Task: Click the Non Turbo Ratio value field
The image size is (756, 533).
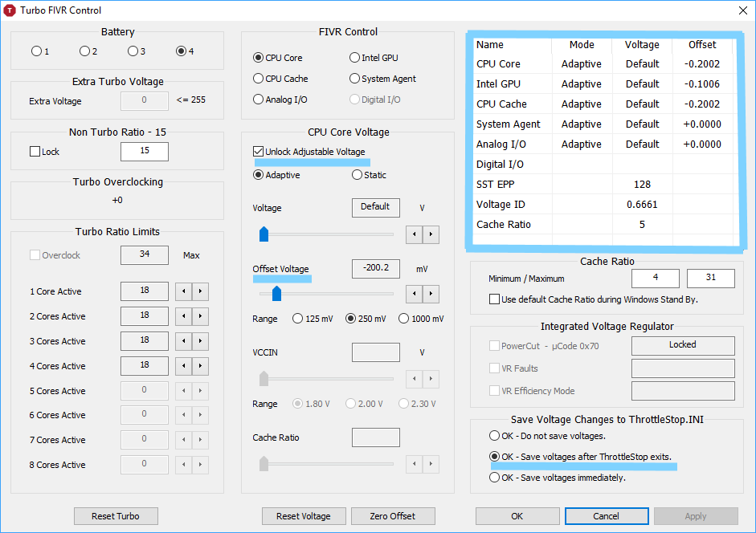Action: (x=145, y=152)
